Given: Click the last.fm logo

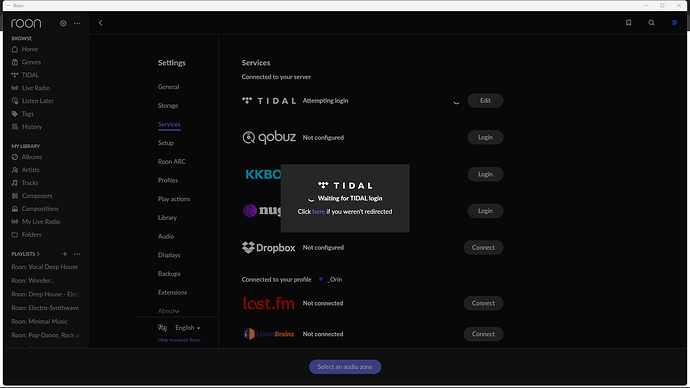Looking at the screenshot, I should [268, 303].
